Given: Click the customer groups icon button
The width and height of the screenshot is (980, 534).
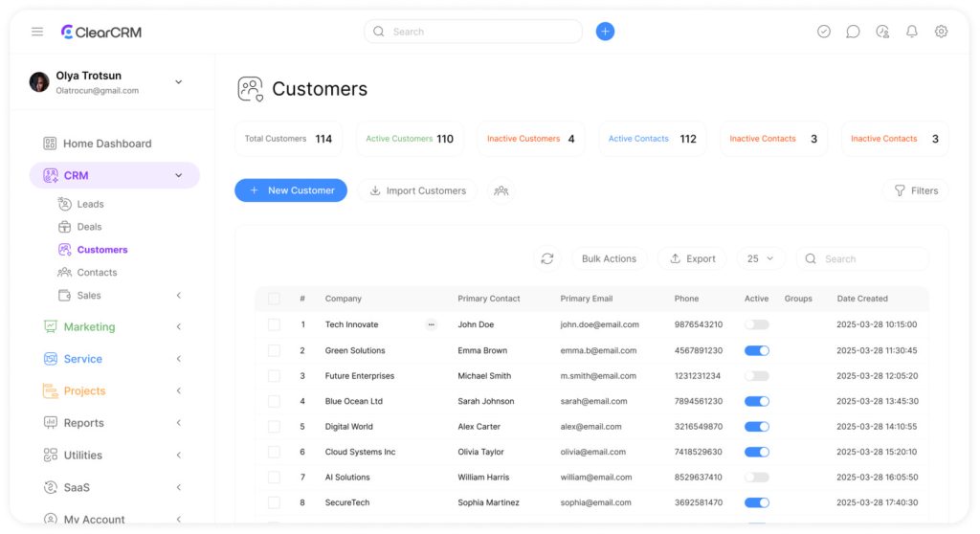Looking at the screenshot, I should [501, 190].
